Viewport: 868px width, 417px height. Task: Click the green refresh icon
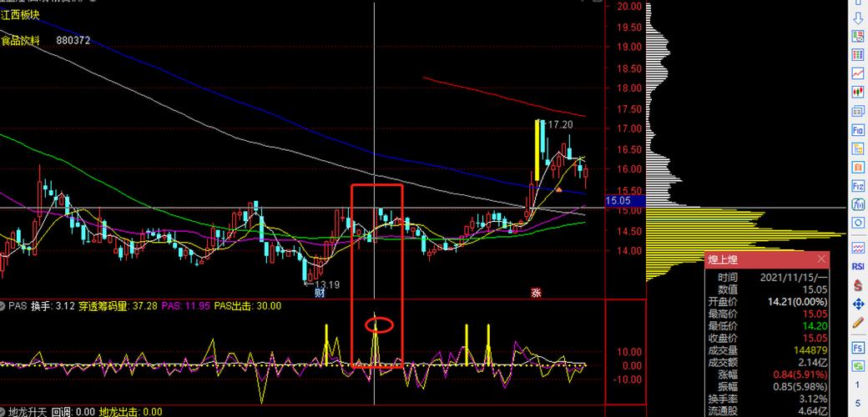(858, 366)
